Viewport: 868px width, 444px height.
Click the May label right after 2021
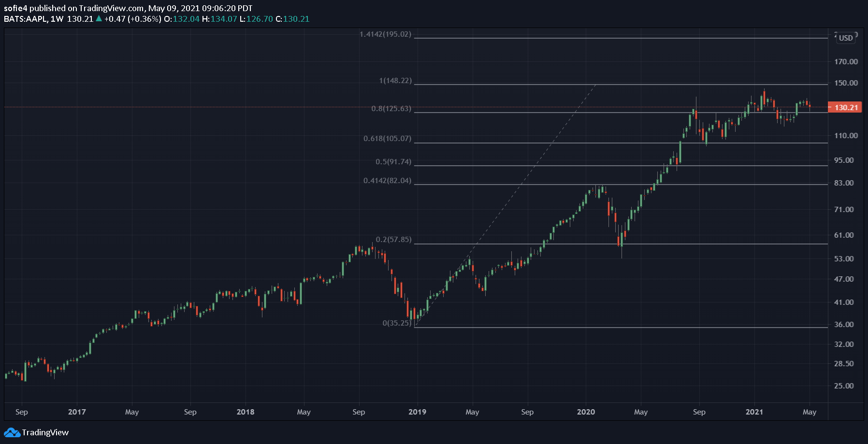click(x=810, y=412)
